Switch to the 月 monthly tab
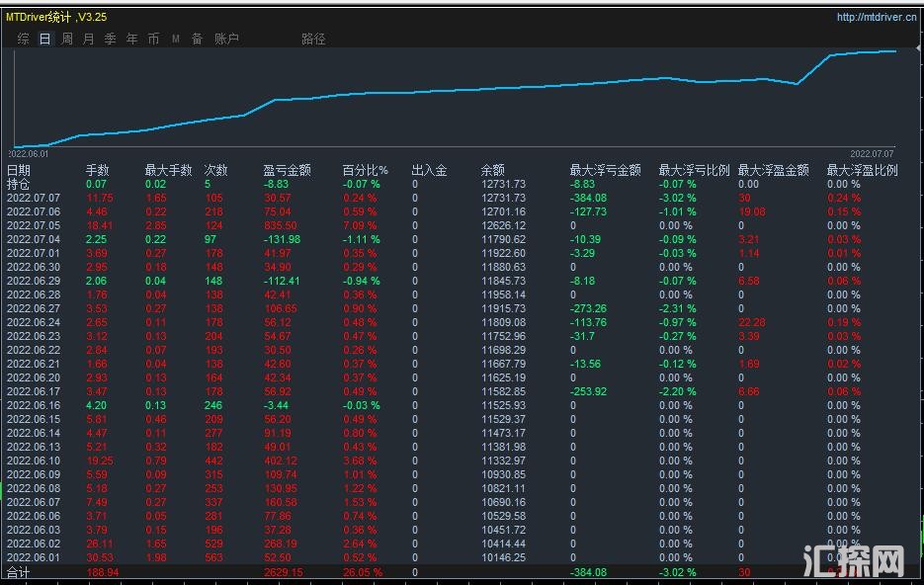The height and width of the screenshot is (585, 924). click(89, 39)
